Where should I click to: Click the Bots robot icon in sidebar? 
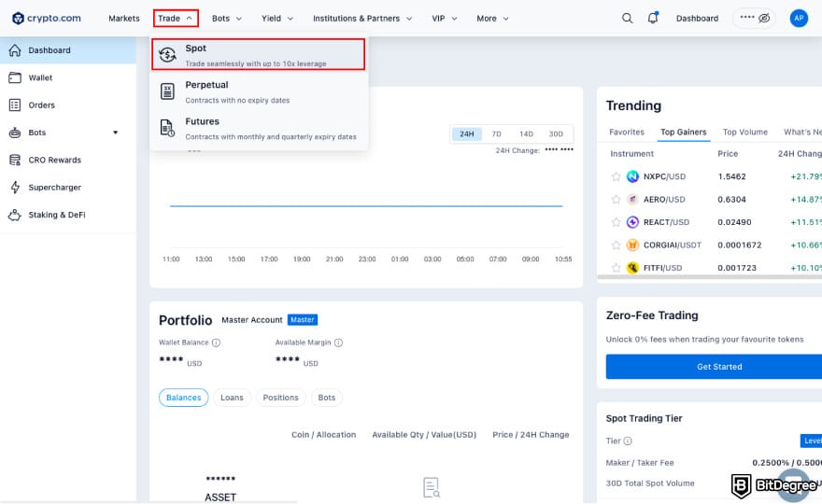(x=15, y=133)
